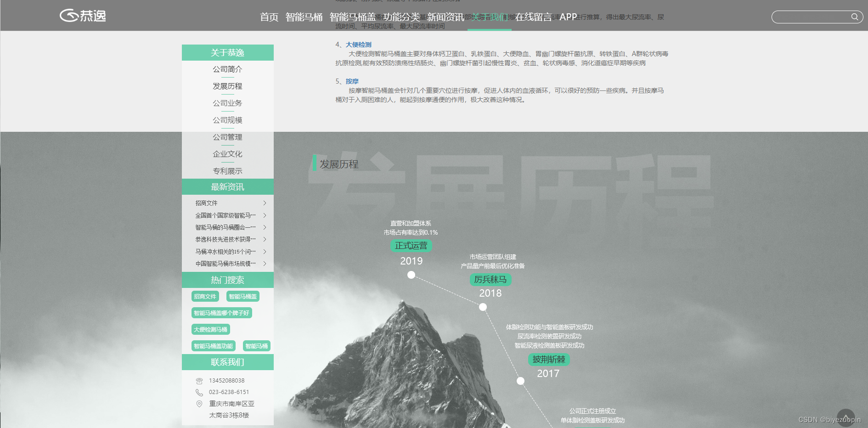
Task: Click the 披荆斩棘 milestone label
Action: coord(549,360)
